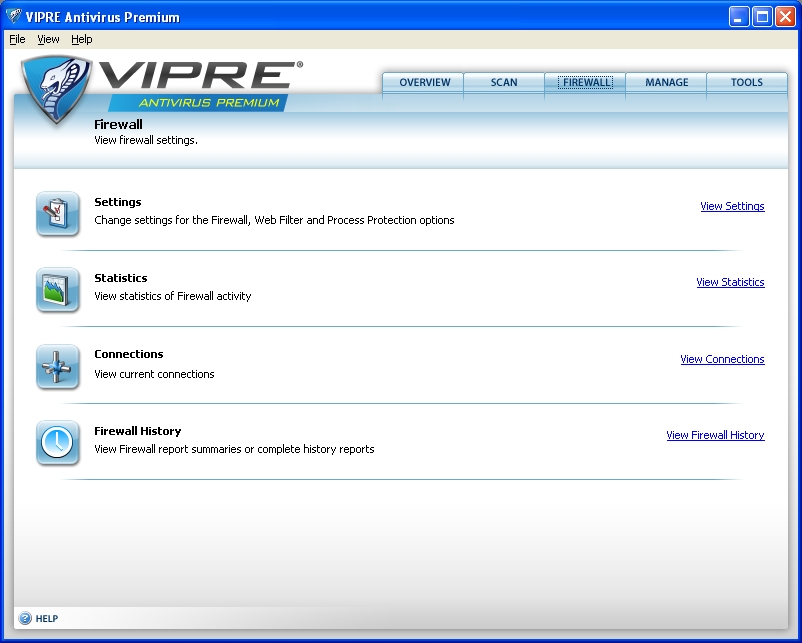Click the Connections network icon
Image resolution: width=802 pixels, height=643 pixels.
coord(58,367)
